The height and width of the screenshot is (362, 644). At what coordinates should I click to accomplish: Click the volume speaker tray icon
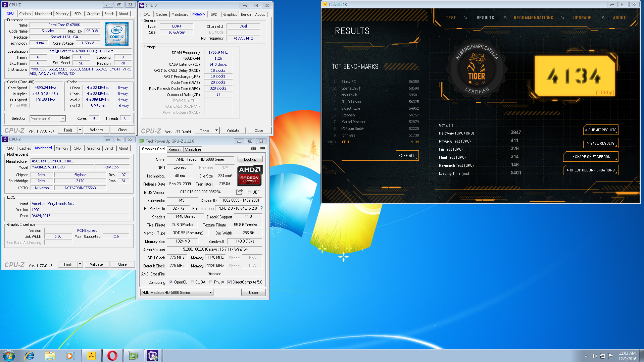click(x=594, y=356)
